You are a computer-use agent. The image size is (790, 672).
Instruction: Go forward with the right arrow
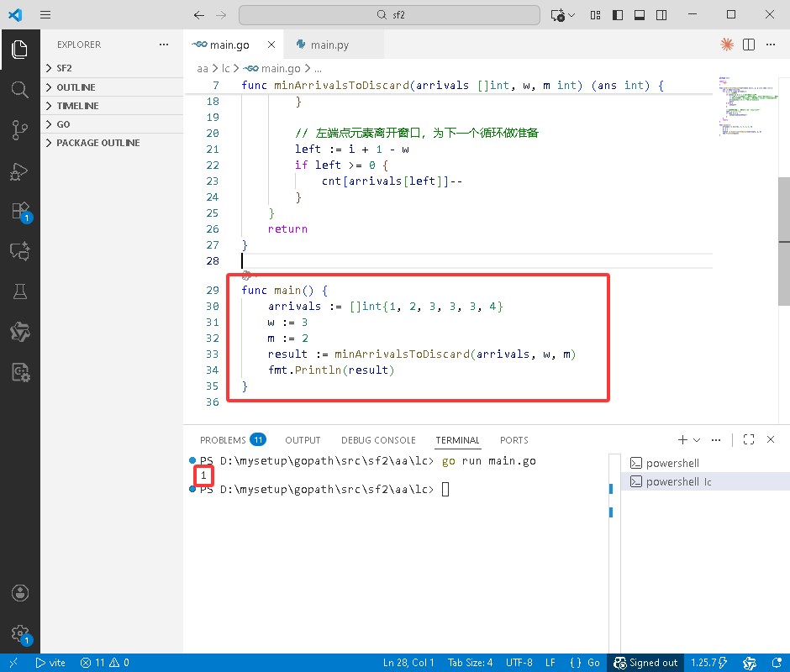tap(221, 15)
